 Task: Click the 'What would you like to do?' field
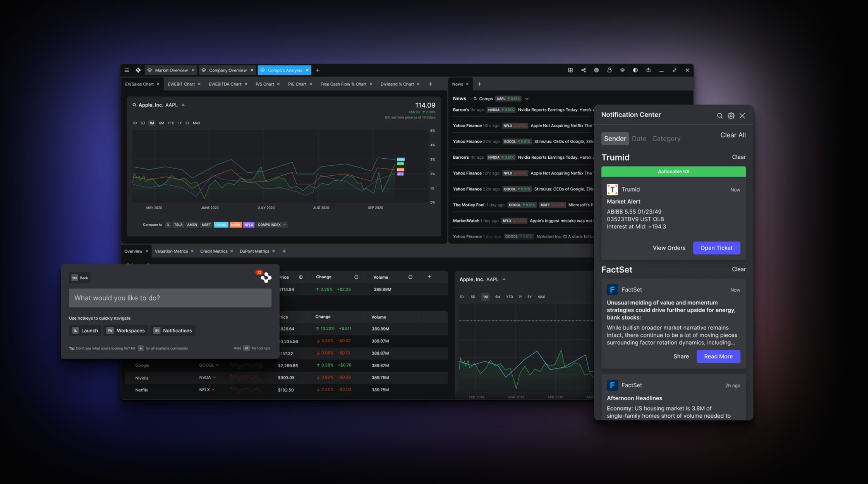(170, 298)
